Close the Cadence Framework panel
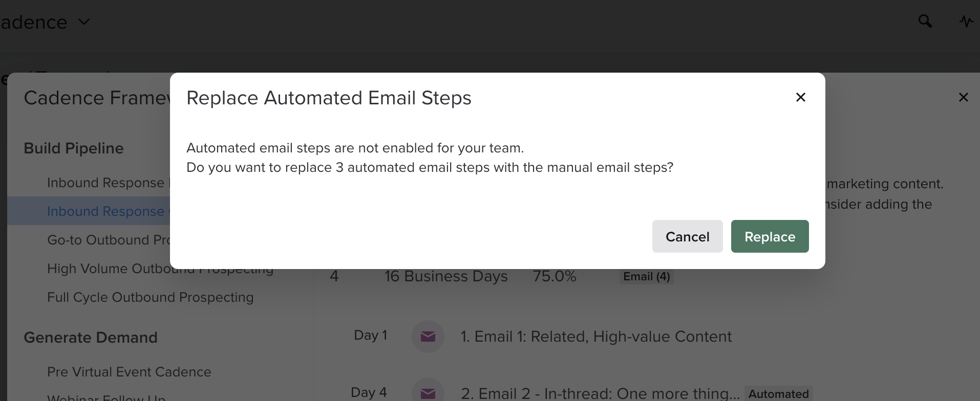 tap(963, 97)
